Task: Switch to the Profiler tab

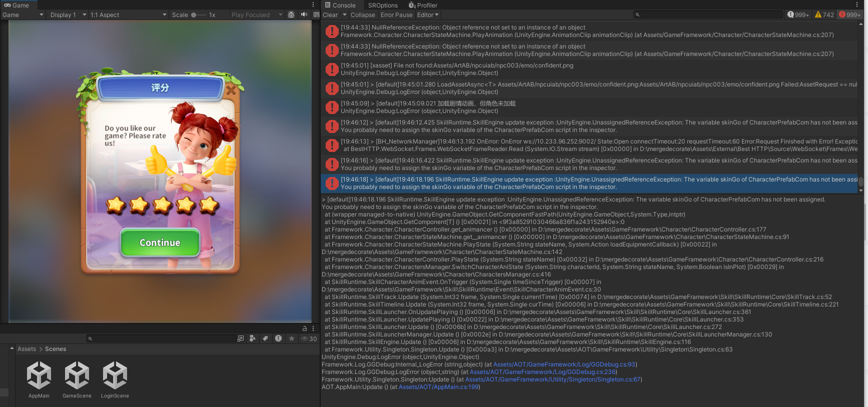Action: (423, 5)
